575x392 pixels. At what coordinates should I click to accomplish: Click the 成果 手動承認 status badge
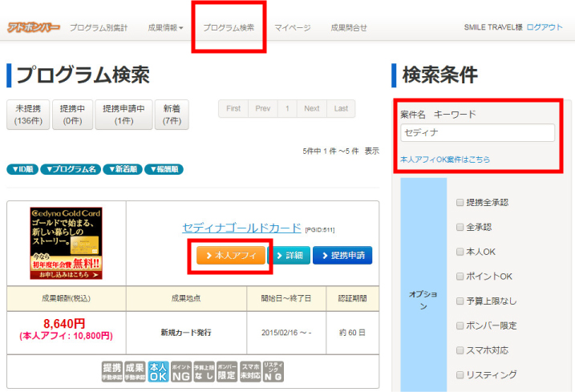click(135, 371)
